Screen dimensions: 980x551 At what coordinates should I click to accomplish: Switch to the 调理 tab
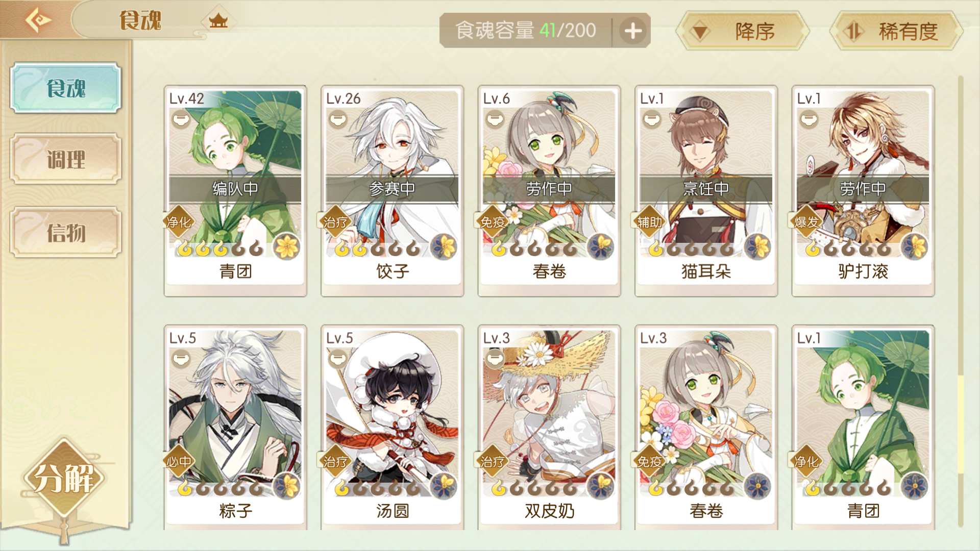pos(66,159)
